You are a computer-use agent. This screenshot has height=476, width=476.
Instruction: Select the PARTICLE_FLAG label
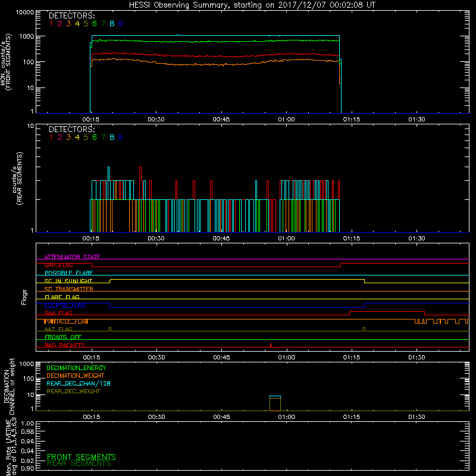pyautogui.click(x=66, y=321)
